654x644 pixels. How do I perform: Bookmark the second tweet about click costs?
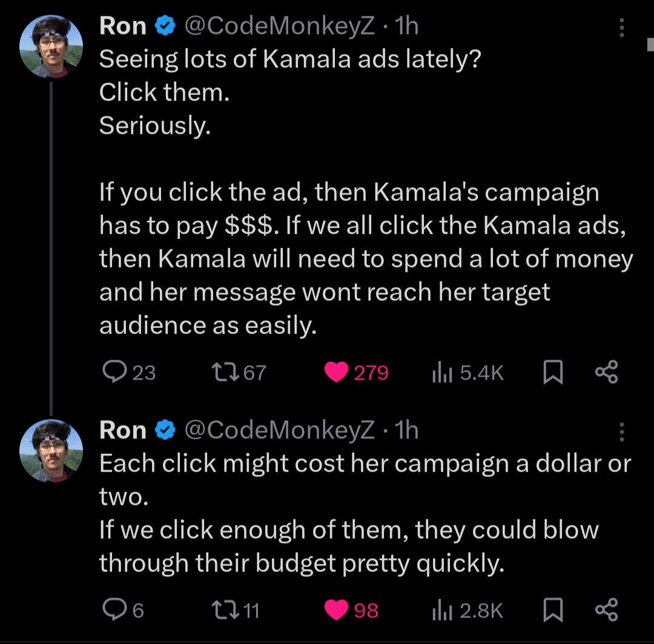[x=553, y=610]
